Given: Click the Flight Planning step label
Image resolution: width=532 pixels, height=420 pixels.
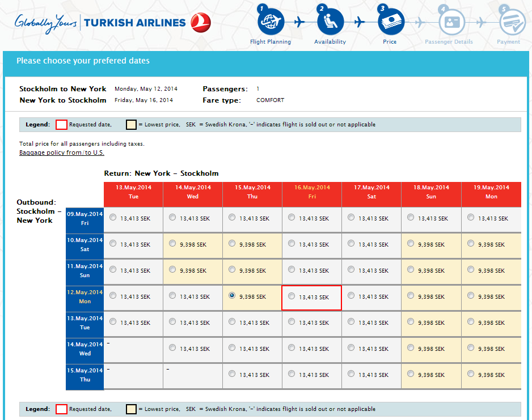Looking at the screenshot, I should pyautogui.click(x=271, y=42).
